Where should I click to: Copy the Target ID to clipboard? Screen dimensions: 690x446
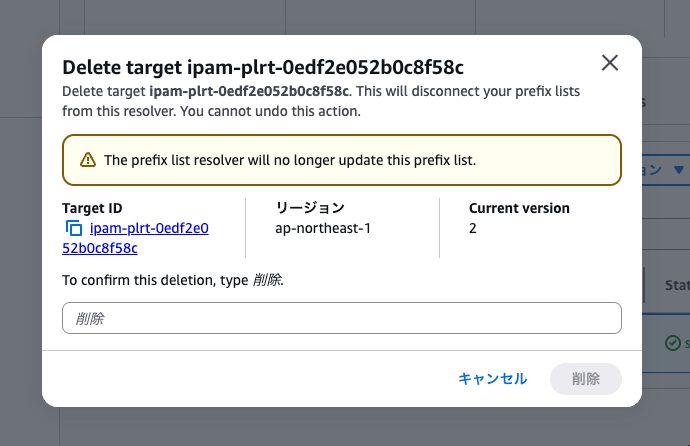(x=74, y=228)
